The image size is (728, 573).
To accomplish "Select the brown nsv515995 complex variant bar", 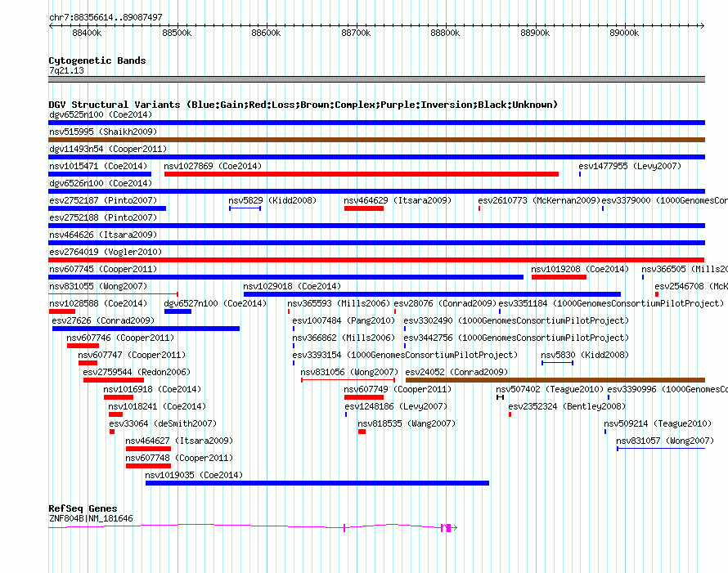I will tap(376, 140).
